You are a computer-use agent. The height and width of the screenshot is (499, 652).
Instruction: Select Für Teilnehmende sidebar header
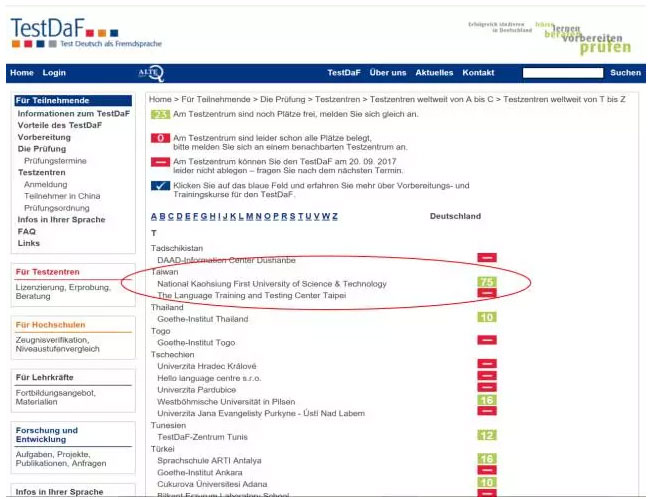click(x=73, y=101)
